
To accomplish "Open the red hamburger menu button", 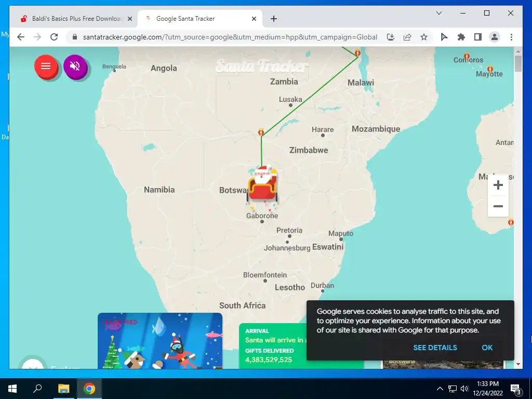I will click(46, 66).
